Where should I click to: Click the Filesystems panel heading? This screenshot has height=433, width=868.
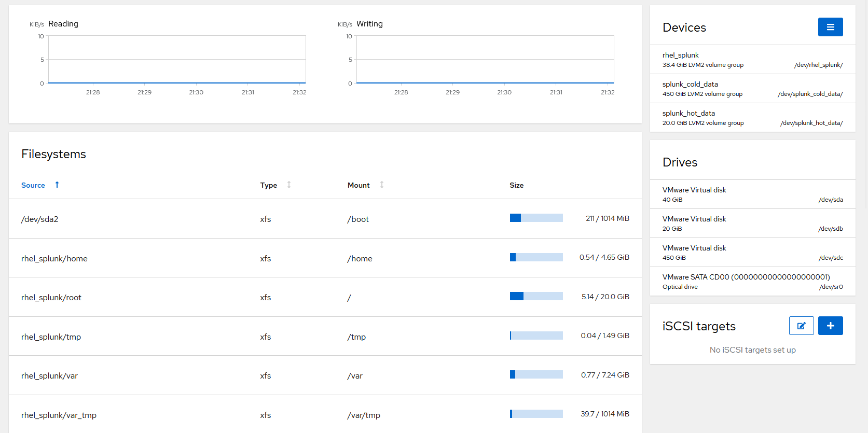point(53,154)
